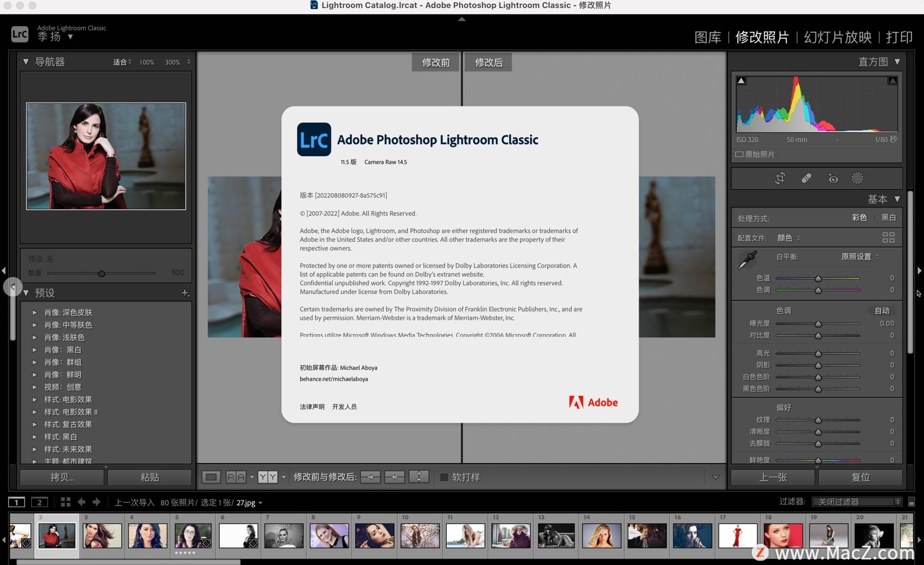Expand the 肖像: 深色皮肤 preset group
This screenshot has width=924, height=565.
(35, 312)
